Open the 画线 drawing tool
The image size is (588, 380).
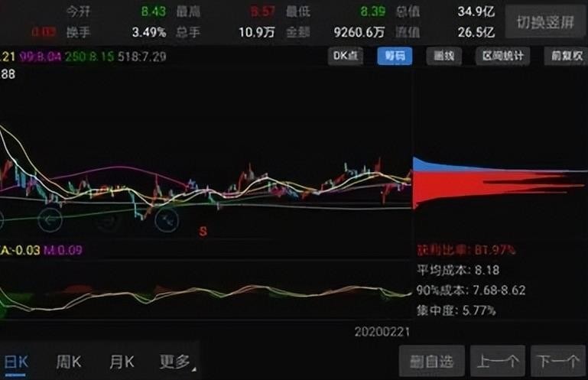click(x=444, y=57)
